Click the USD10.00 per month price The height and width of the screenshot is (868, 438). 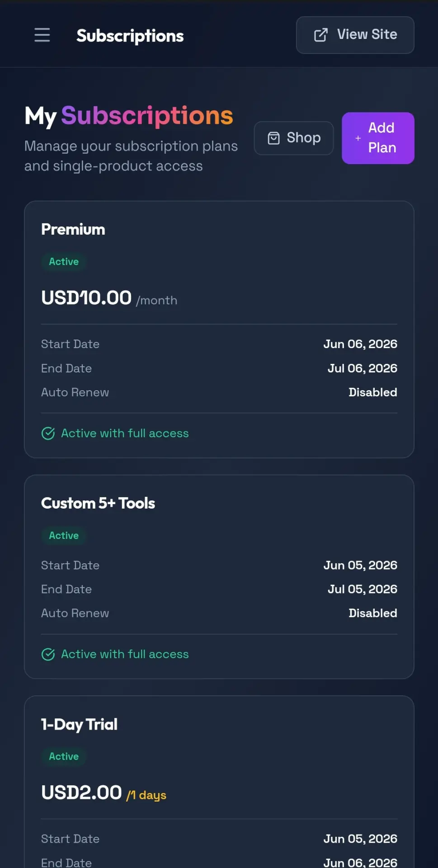click(x=109, y=298)
